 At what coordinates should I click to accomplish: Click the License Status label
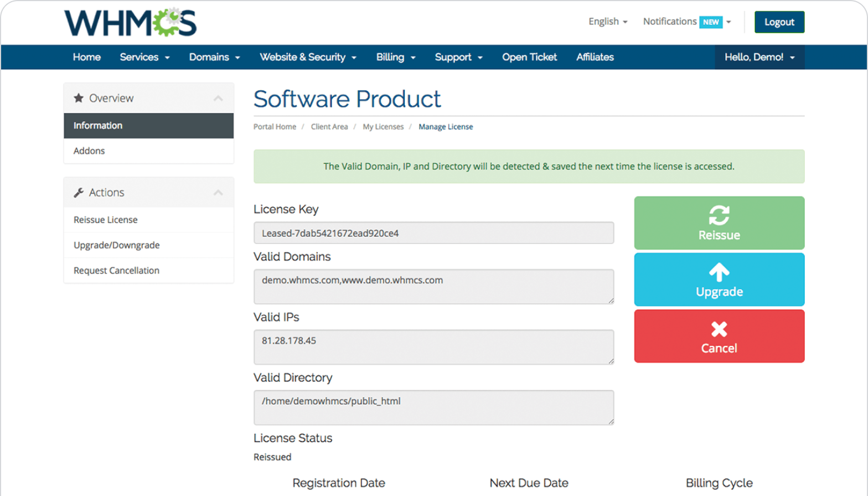pos(293,438)
